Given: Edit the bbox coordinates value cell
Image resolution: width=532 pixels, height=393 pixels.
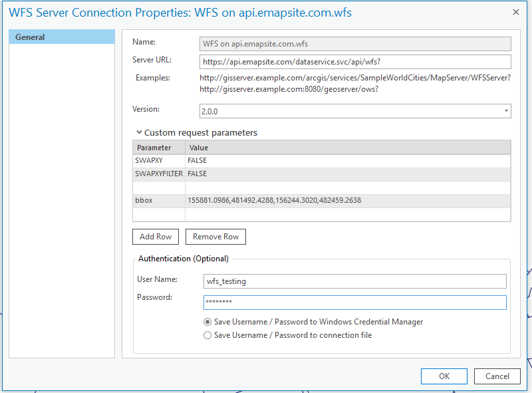Looking at the screenshot, I should coord(347,201).
